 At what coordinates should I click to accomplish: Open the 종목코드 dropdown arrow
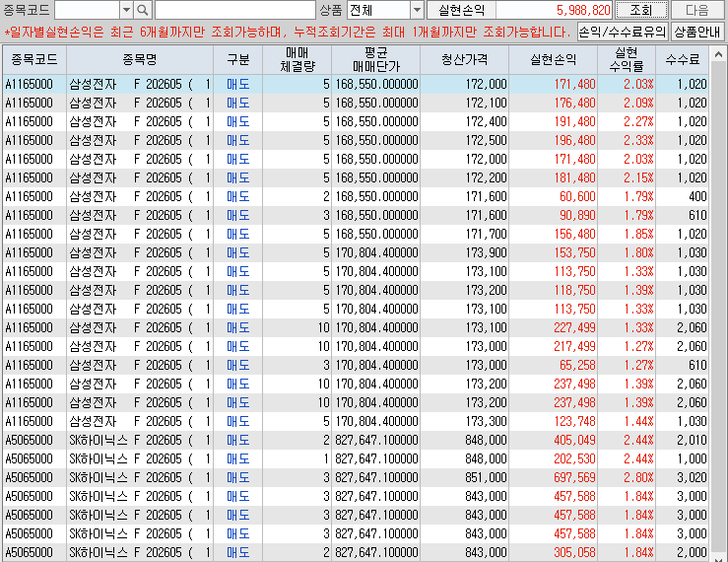click(125, 10)
